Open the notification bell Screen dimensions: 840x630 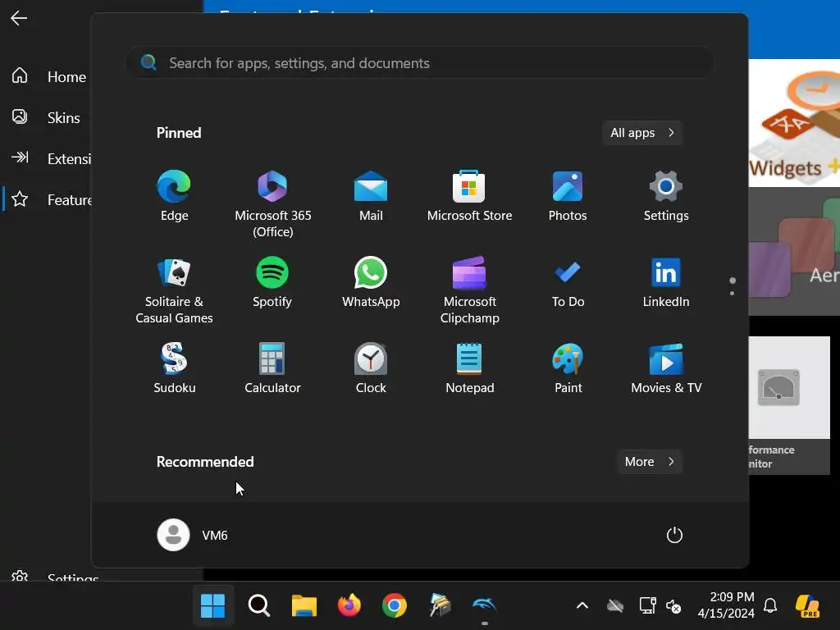(770, 606)
